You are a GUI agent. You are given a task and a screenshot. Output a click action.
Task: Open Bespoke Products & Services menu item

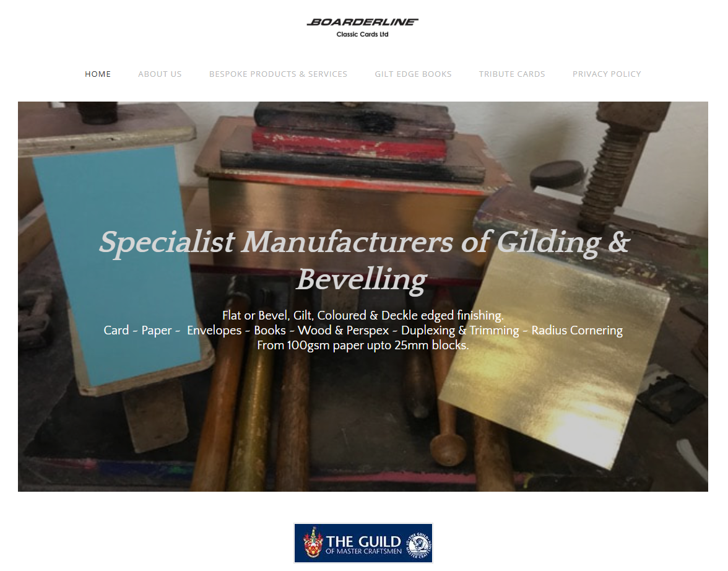[278, 74]
